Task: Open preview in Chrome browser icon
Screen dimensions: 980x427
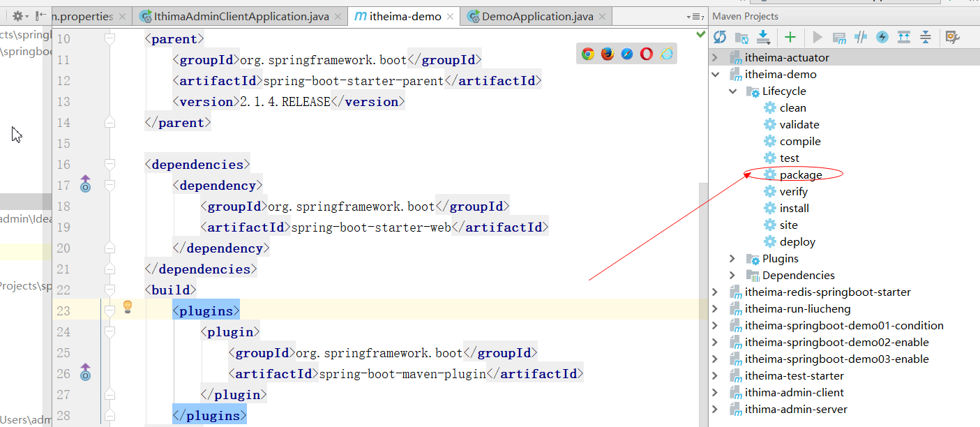Action: point(588,54)
